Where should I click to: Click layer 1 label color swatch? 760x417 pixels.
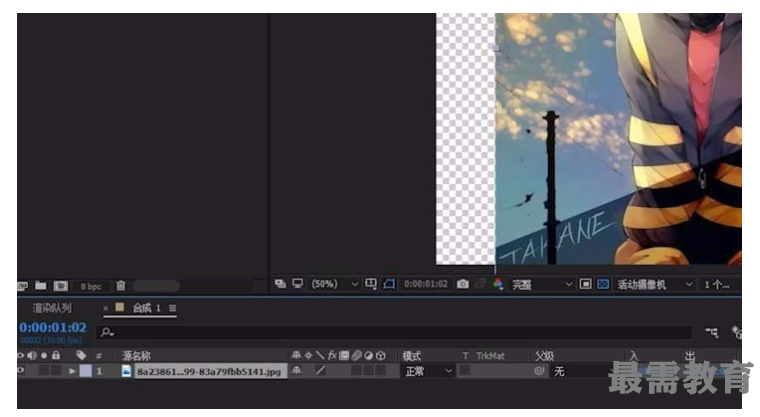coord(85,371)
